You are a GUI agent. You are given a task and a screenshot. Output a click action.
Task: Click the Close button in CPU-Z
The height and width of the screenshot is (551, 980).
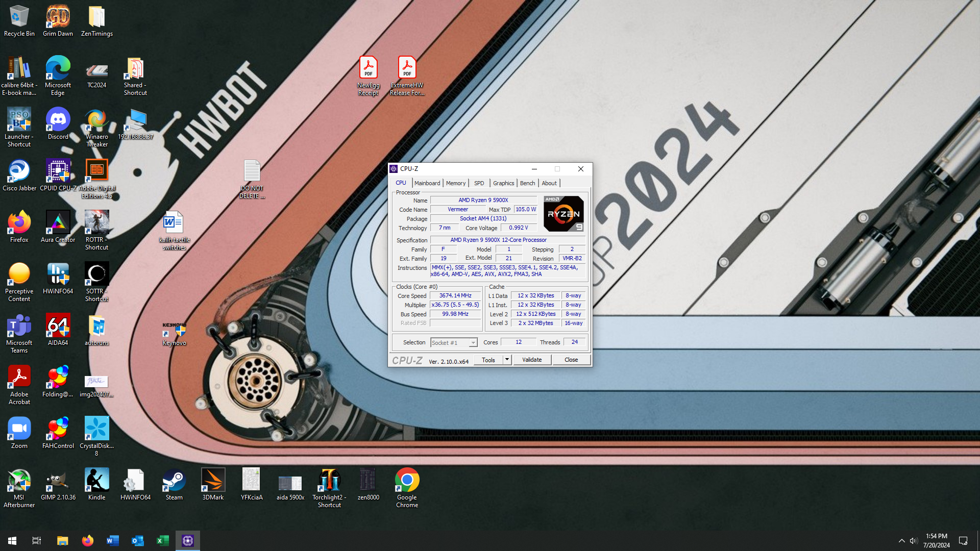(x=571, y=360)
